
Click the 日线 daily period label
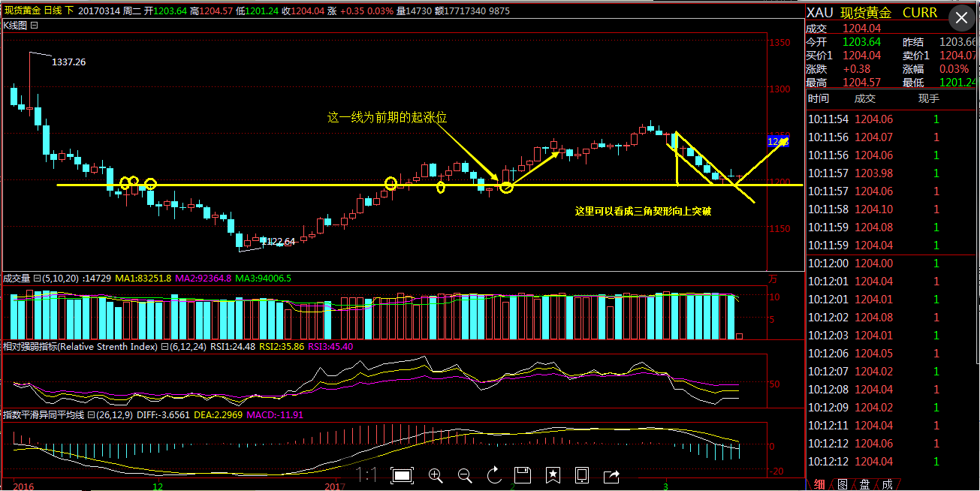coord(53,11)
